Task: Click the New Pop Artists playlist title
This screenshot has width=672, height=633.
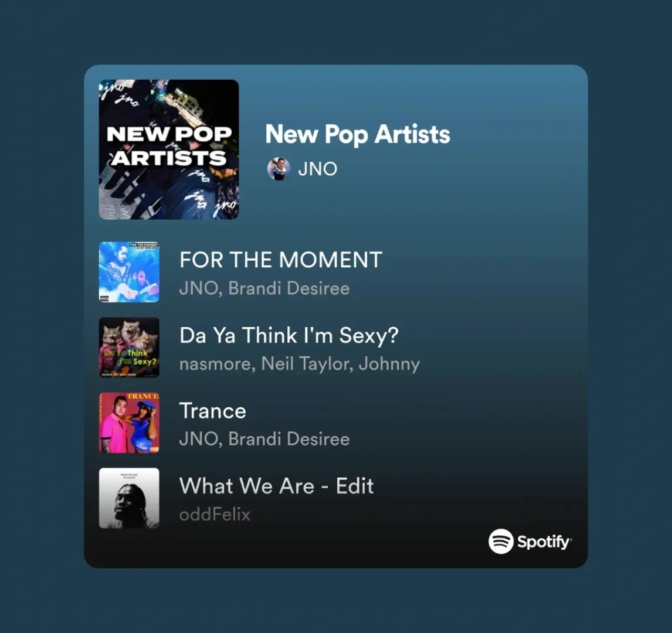Action: (x=358, y=134)
